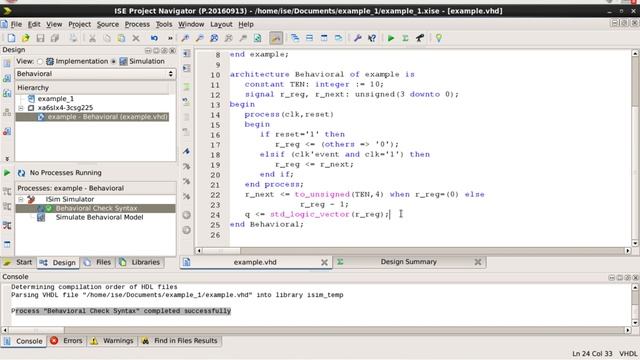Click the Paste toolbar icon
640x360 pixels.
121,38
